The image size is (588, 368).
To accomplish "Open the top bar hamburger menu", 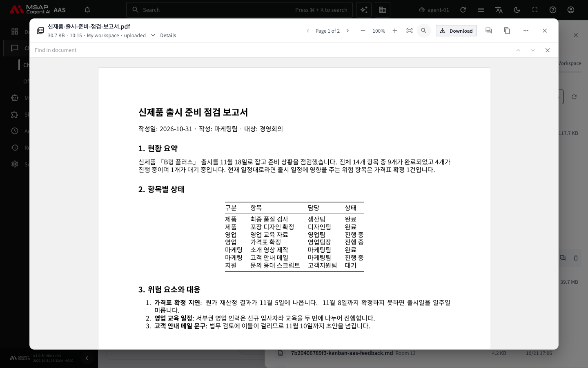I will tap(481, 10).
